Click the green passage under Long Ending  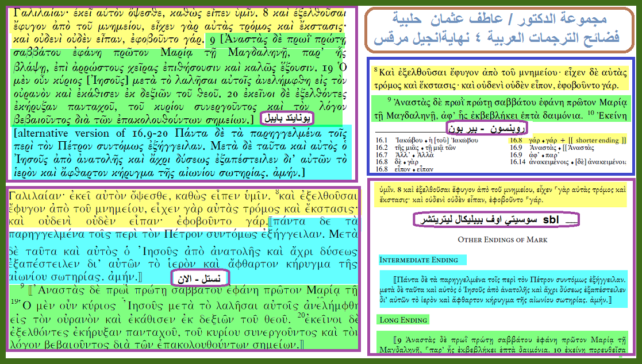502,342
